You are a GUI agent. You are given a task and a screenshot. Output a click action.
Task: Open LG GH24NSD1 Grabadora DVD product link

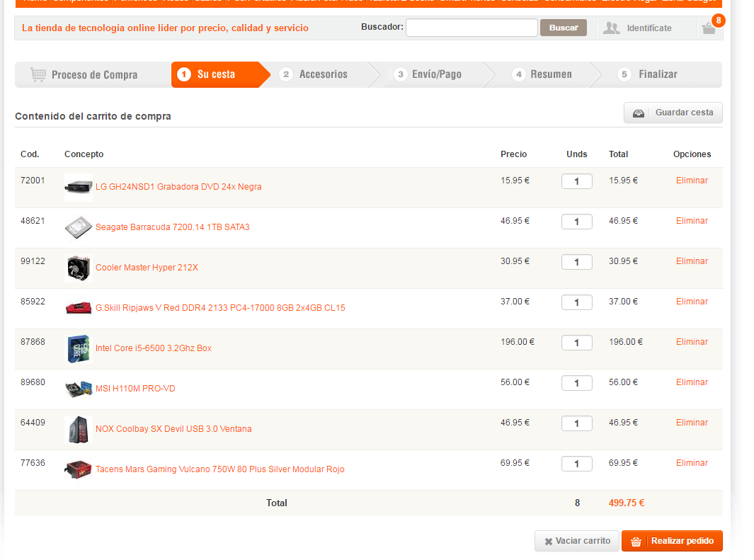[178, 187]
